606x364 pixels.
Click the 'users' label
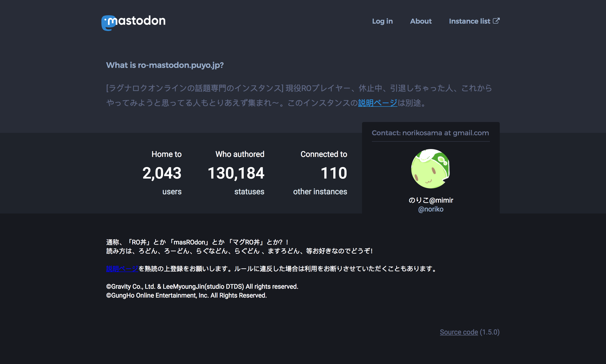172,192
